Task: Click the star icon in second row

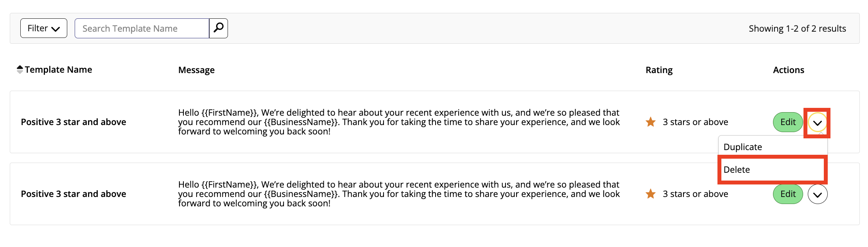Action: 651,194
